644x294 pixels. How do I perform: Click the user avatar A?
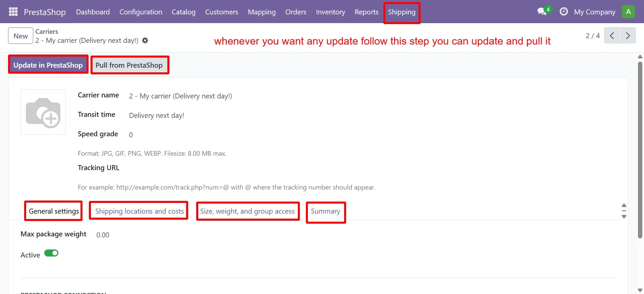click(x=628, y=12)
